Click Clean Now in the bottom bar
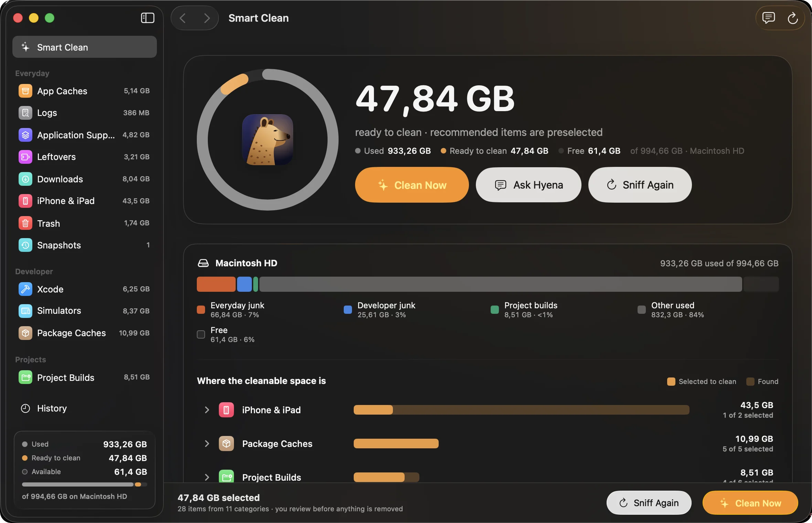This screenshot has height=523, width=812. [750, 503]
